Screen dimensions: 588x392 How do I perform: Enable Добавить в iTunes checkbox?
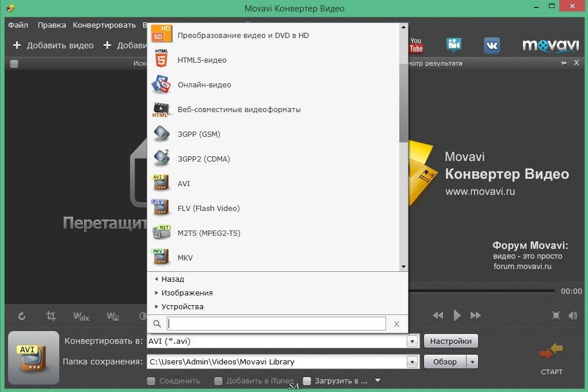click(x=218, y=381)
